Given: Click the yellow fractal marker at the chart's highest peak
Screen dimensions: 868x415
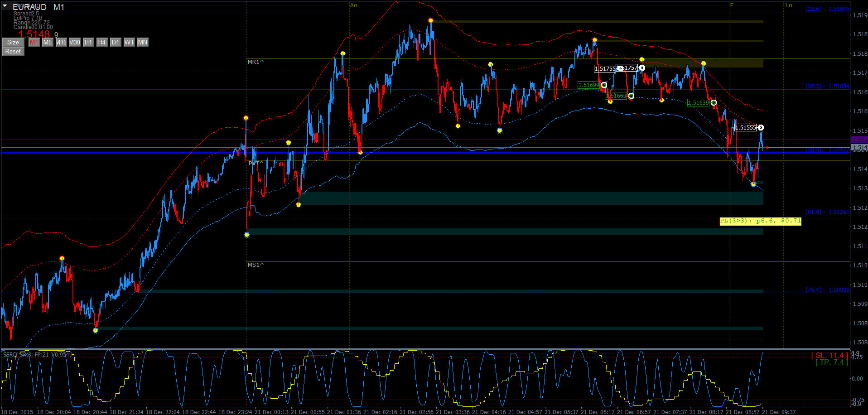Looking at the screenshot, I should pyautogui.click(x=431, y=20).
